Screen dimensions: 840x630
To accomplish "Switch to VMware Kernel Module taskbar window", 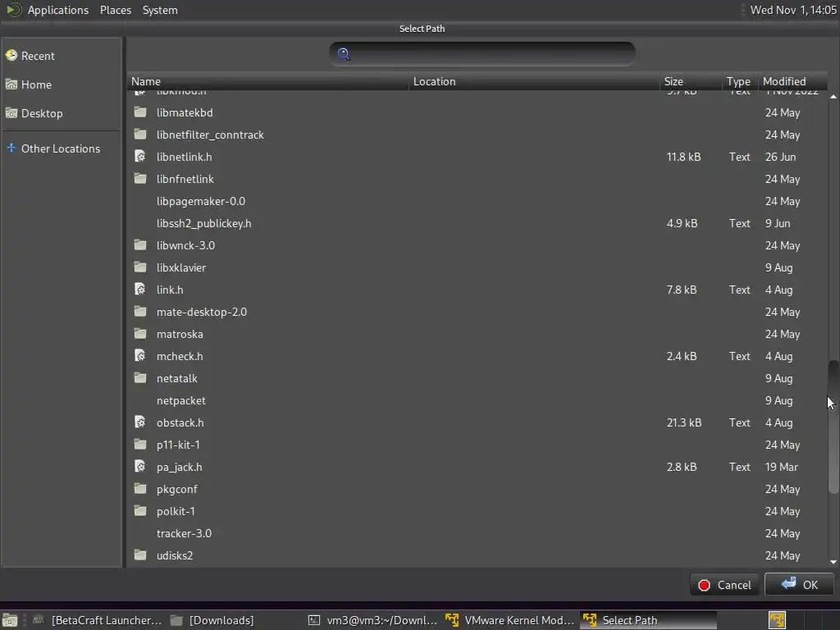I will pos(510,620).
